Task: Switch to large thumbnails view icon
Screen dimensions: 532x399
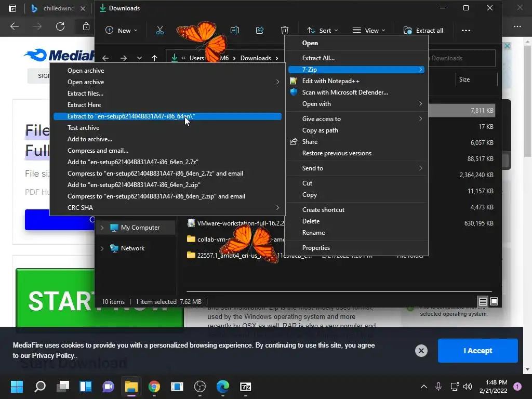Action: tap(494, 301)
